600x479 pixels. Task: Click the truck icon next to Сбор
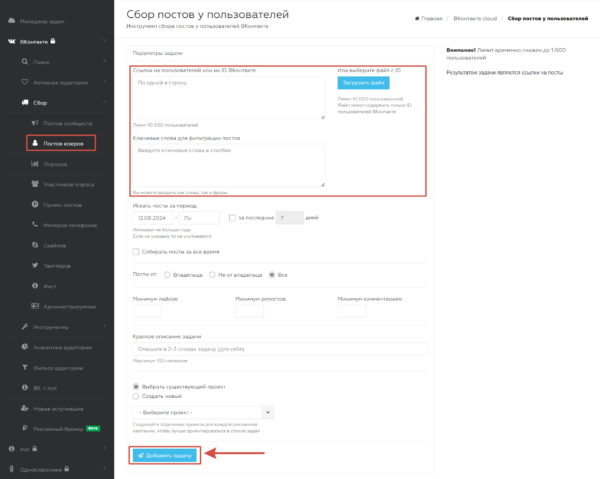25,102
